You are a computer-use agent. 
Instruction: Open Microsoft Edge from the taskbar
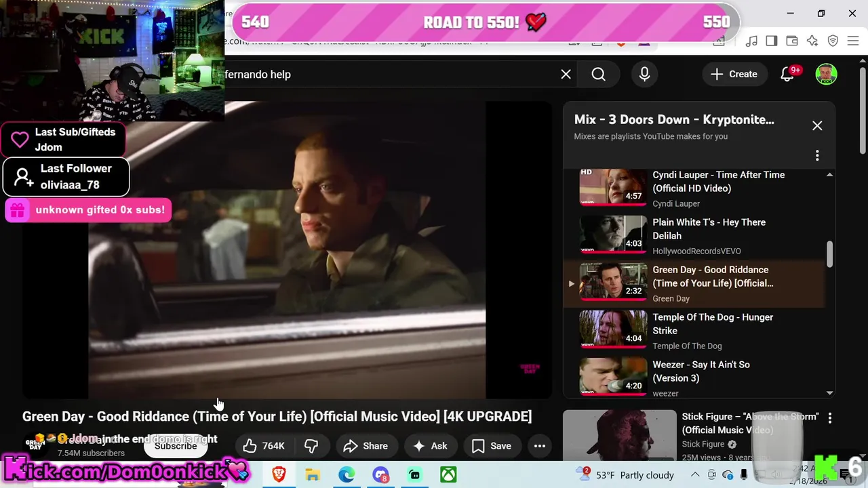(x=347, y=475)
